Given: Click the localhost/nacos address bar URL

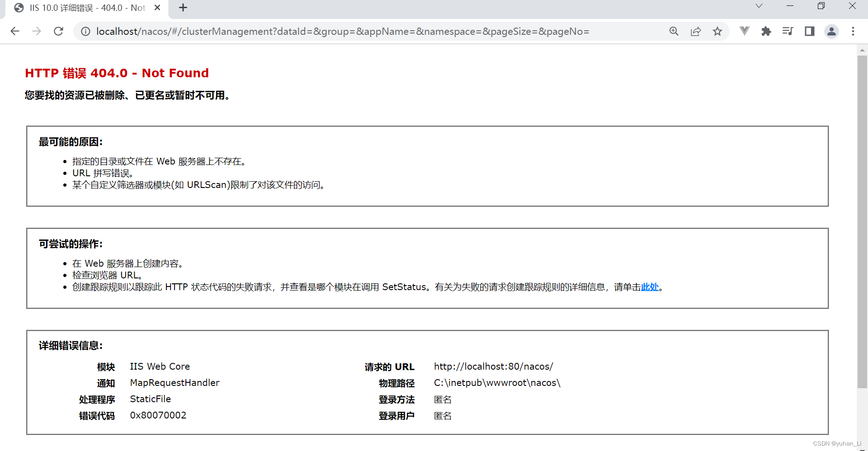Looking at the screenshot, I should [342, 31].
